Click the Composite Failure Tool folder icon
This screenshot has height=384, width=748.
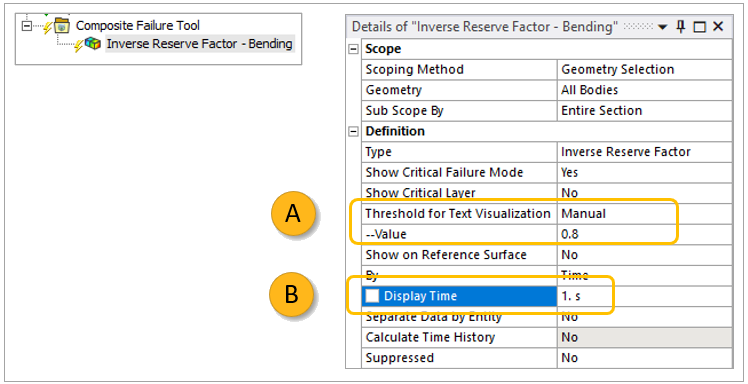tap(62, 25)
